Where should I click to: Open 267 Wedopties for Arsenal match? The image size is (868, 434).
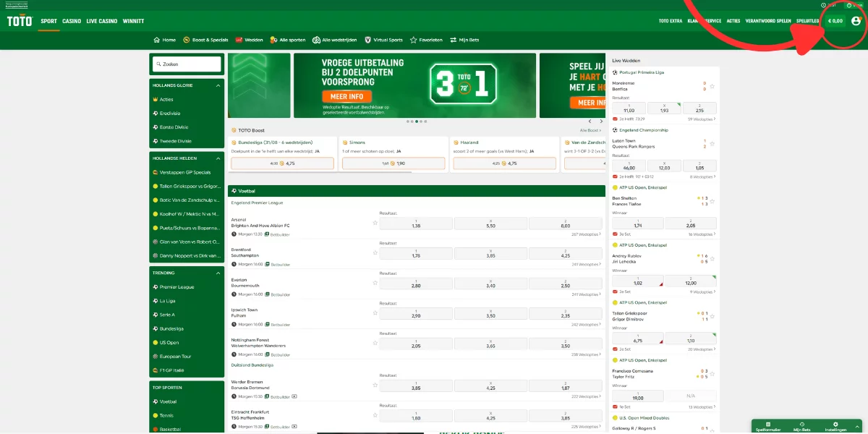tap(586, 234)
